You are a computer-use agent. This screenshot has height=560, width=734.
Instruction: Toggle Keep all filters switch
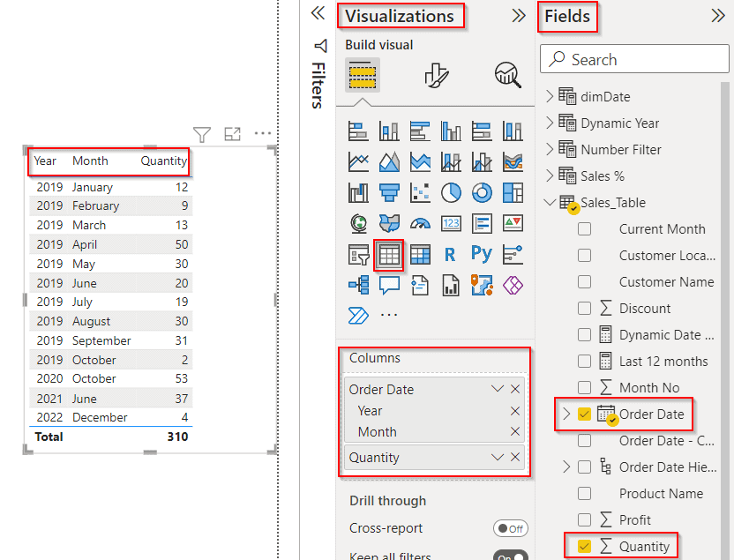point(511,556)
